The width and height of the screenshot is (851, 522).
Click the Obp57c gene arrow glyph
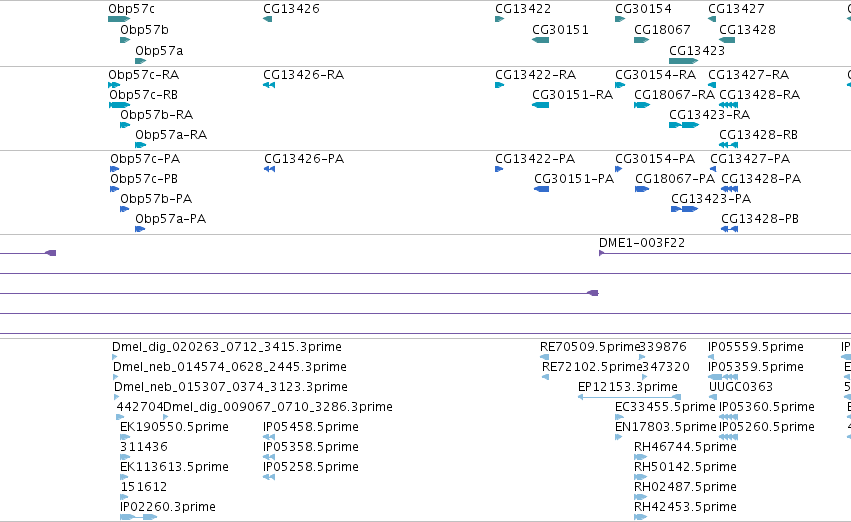coord(119,20)
